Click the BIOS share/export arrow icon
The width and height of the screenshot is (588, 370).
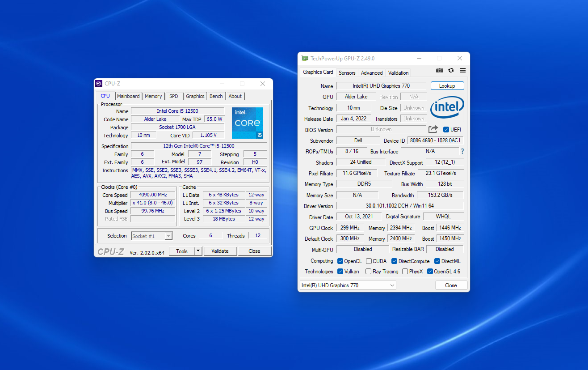click(x=433, y=129)
